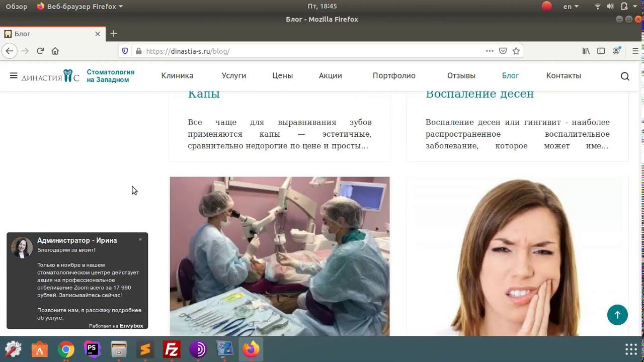The height and width of the screenshot is (362, 644).
Task: Show all applications grid
Action: [631, 349]
